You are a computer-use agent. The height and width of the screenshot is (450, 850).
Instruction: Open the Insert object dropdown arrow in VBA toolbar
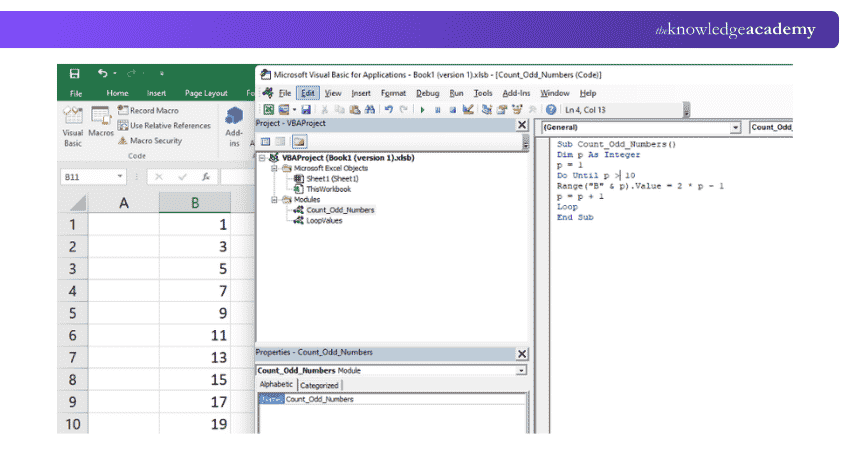(x=294, y=110)
